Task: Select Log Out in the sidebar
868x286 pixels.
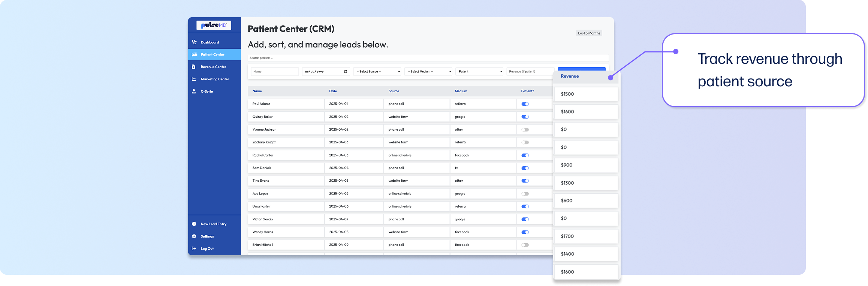Action: pos(214,248)
